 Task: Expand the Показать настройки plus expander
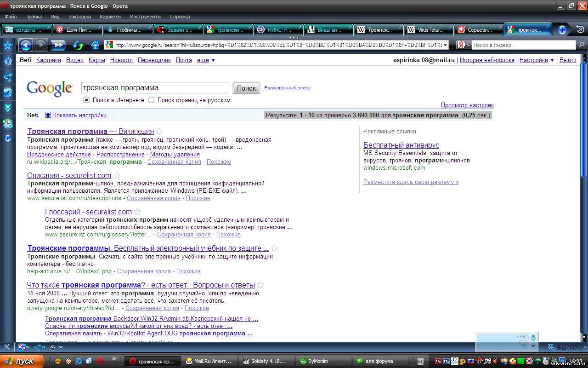[48, 115]
